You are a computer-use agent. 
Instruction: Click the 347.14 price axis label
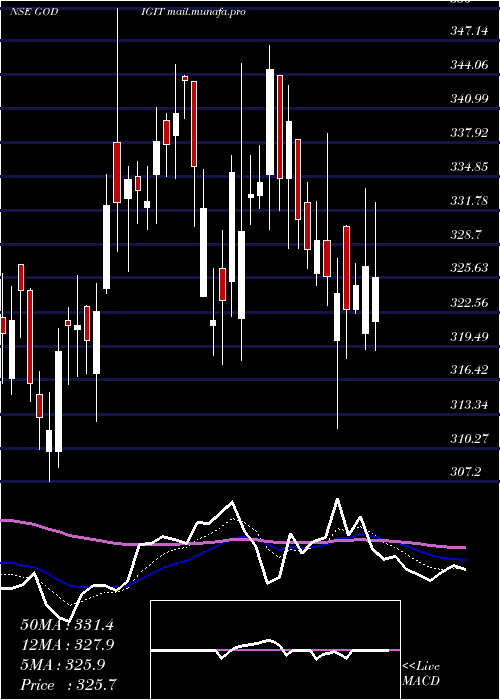pyautogui.click(x=469, y=31)
